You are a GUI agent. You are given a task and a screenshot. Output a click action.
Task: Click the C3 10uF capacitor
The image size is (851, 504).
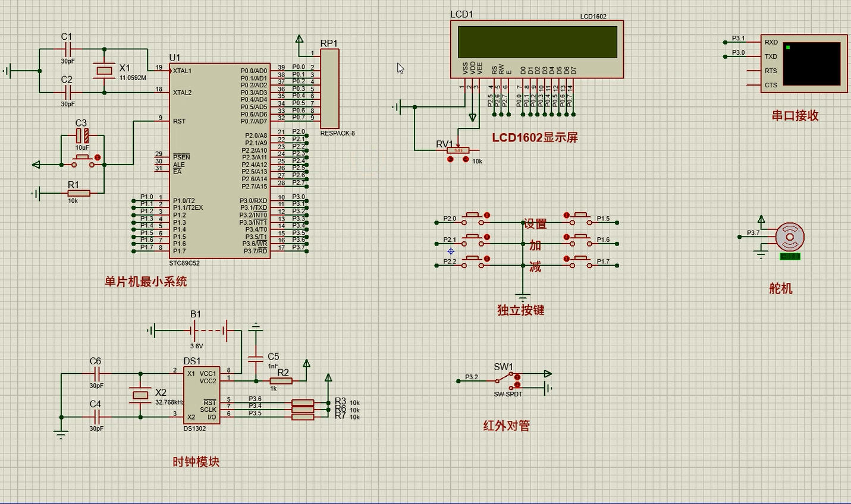[x=83, y=136]
